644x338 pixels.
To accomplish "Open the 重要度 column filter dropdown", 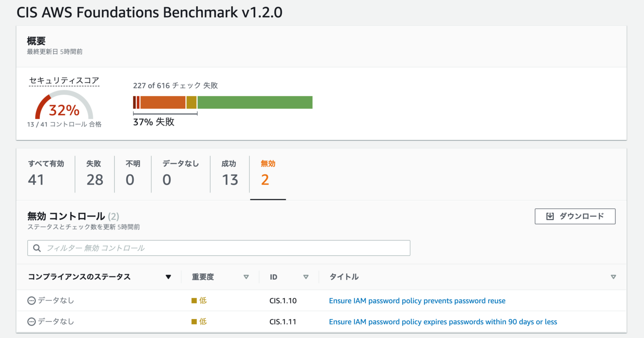I will coord(246,277).
